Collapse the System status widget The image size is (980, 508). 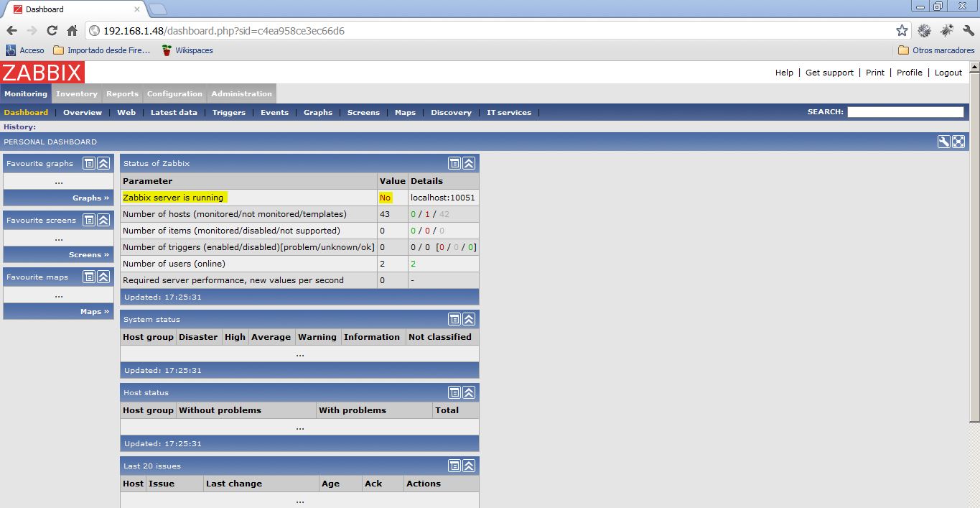click(x=469, y=319)
